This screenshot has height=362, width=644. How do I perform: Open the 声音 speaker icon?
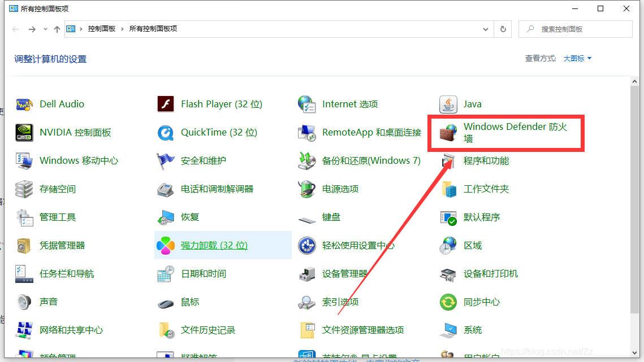click(24, 302)
